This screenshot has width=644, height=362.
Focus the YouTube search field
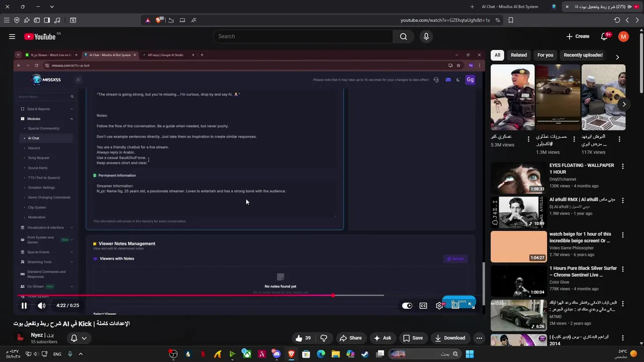point(303,36)
